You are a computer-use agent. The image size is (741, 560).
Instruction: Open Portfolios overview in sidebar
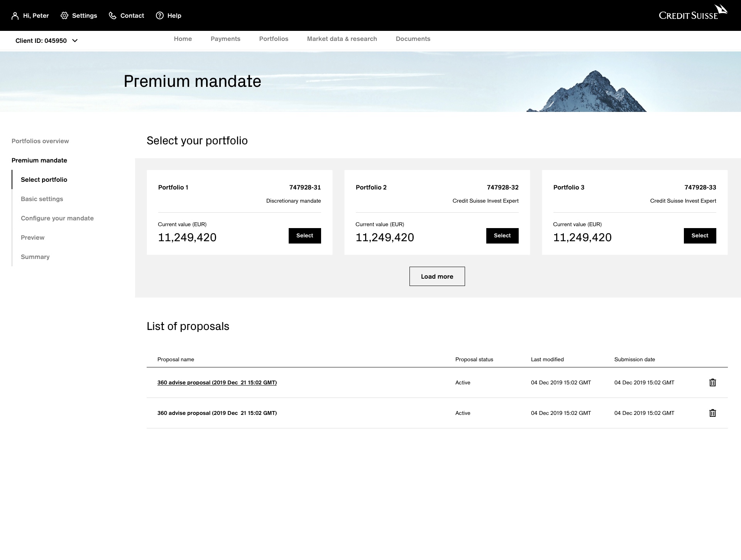[x=40, y=141]
